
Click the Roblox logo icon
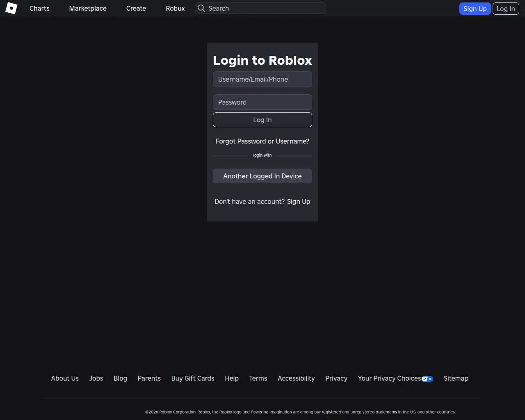11,8
